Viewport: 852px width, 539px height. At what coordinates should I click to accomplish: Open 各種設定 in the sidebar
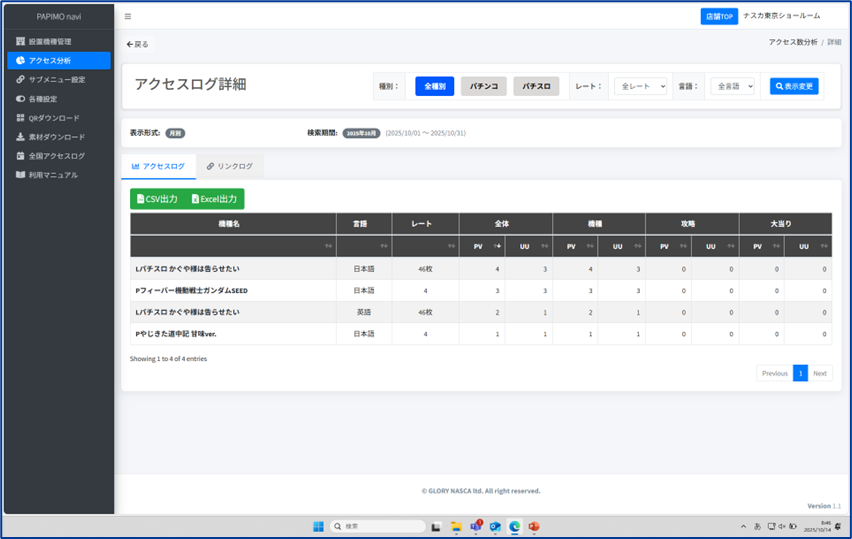point(42,99)
